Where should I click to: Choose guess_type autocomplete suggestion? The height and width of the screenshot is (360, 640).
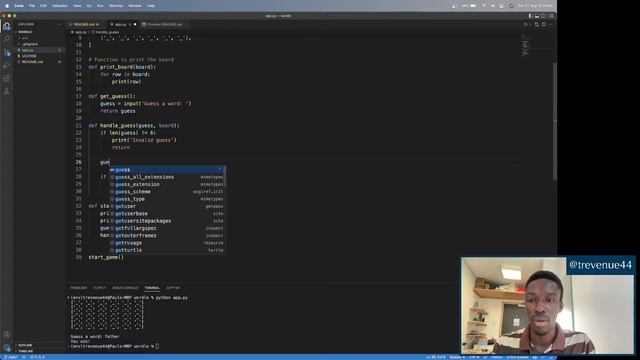167,199
